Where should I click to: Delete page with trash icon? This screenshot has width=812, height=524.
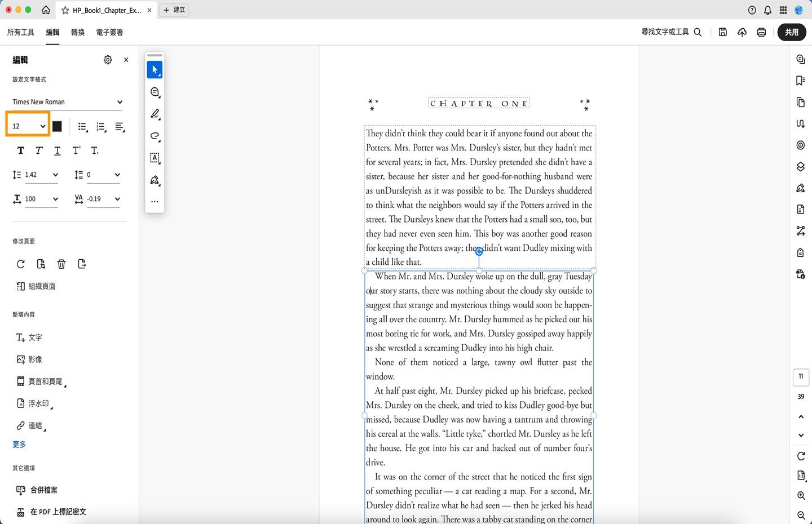pyautogui.click(x=61, y=264)
